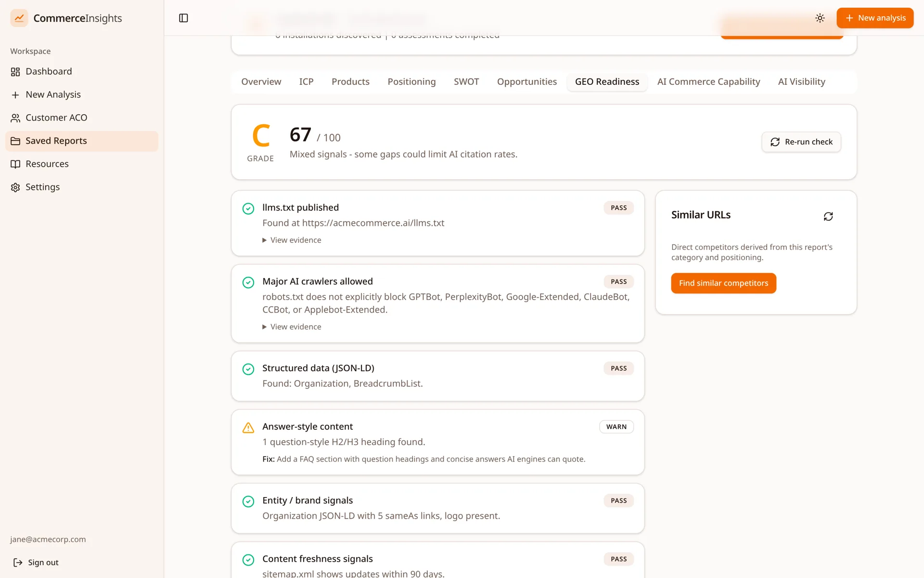The height and width of the screenshot is (578, 924).
Task: Click the Answer-style content warning triangle icon
Action: coord(248,428)
